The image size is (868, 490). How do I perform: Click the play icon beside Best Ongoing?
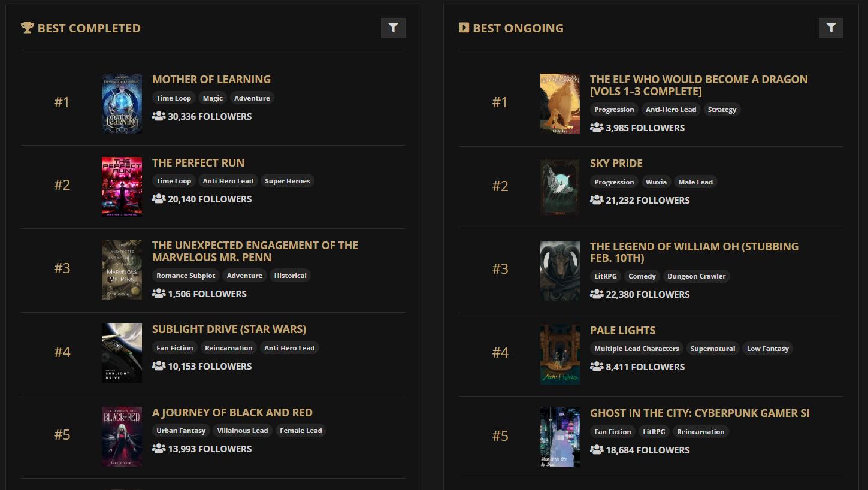click(464, 28)
